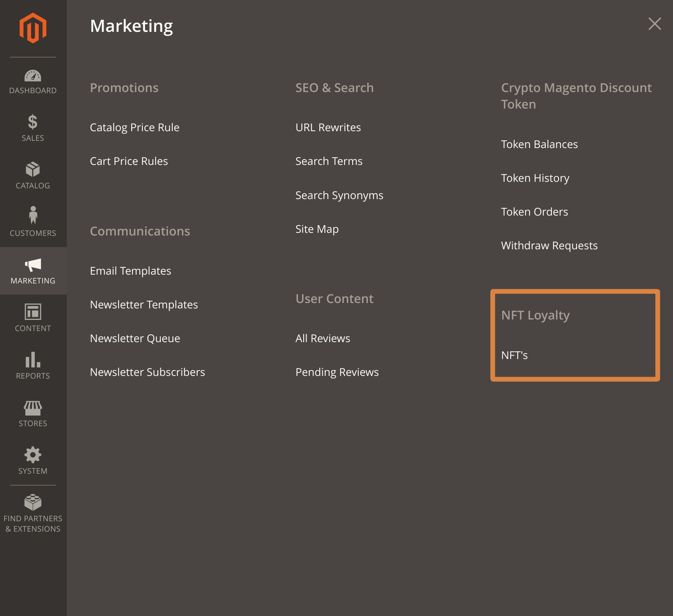This screenshot has width=673, height=616.
Task: Open the Content layout icon
Action: point(33,312)
